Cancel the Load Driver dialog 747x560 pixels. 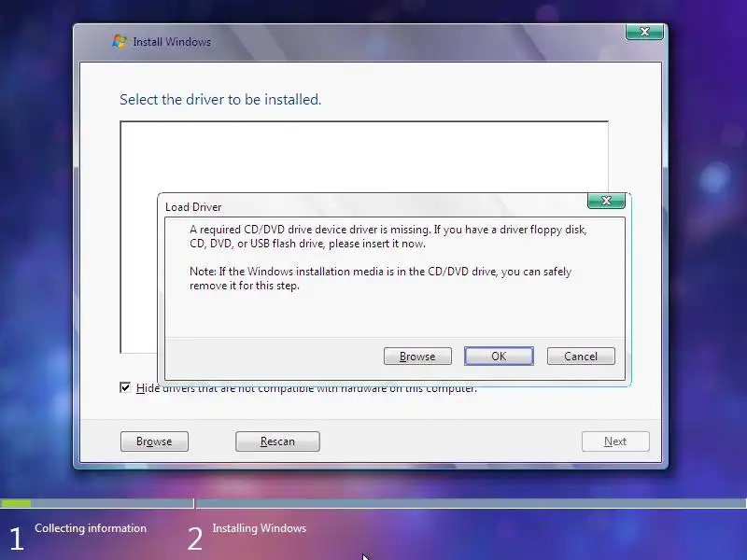coord(581,357)
